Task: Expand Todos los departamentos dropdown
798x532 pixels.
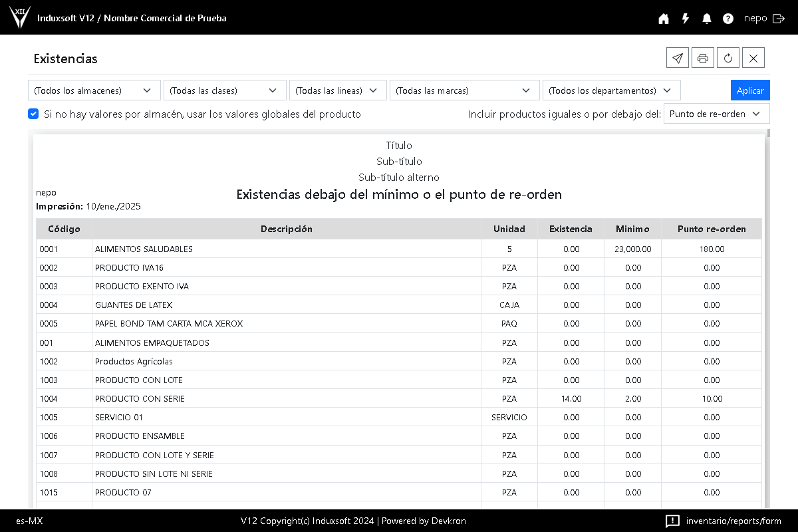Action: (x=611, y=90)
